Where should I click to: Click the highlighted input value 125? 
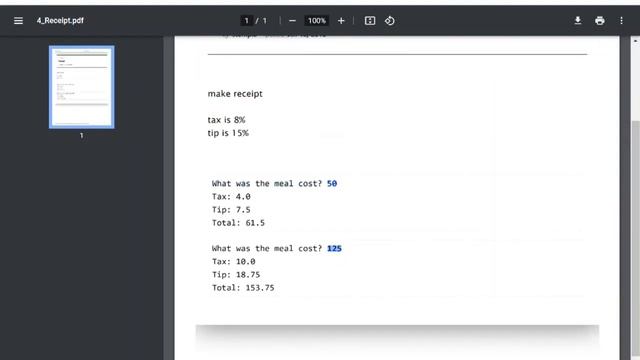(x=334, y=249)
